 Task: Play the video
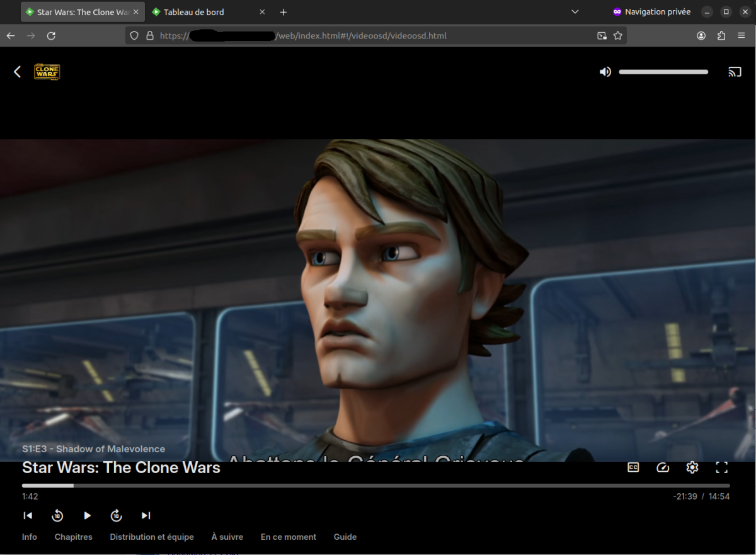pos(87,515)
